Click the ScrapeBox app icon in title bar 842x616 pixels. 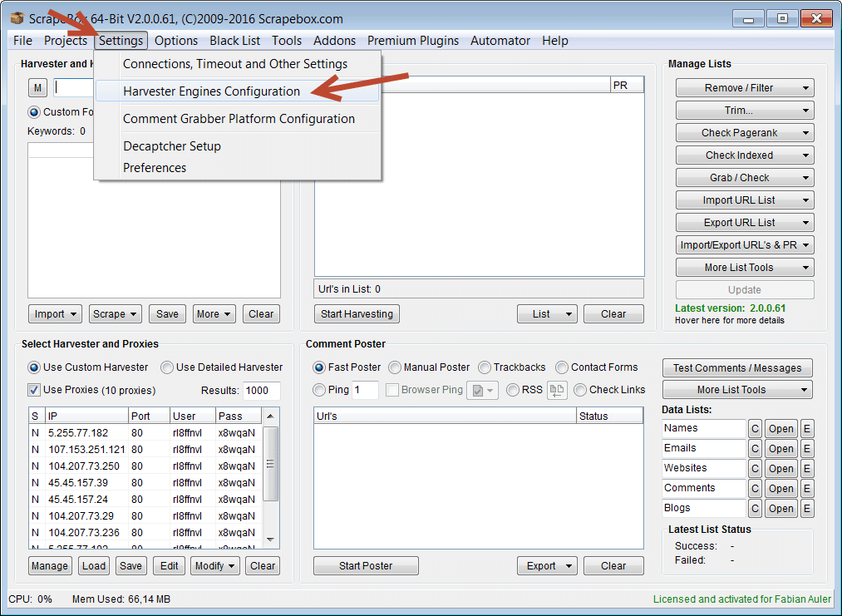coord(17,18)
